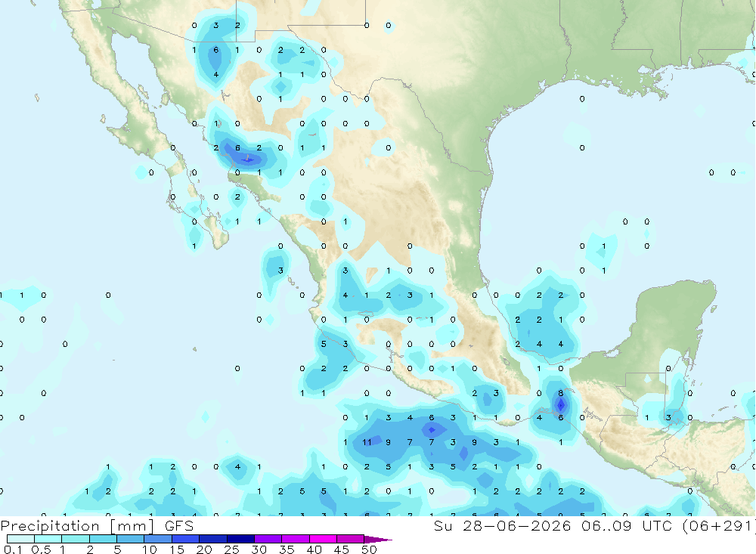Click the 0.1–0.5 mm legend color swatch
The width and height of the screenshot is (756, 554).
pyautogui.click(x=20, y=539)
